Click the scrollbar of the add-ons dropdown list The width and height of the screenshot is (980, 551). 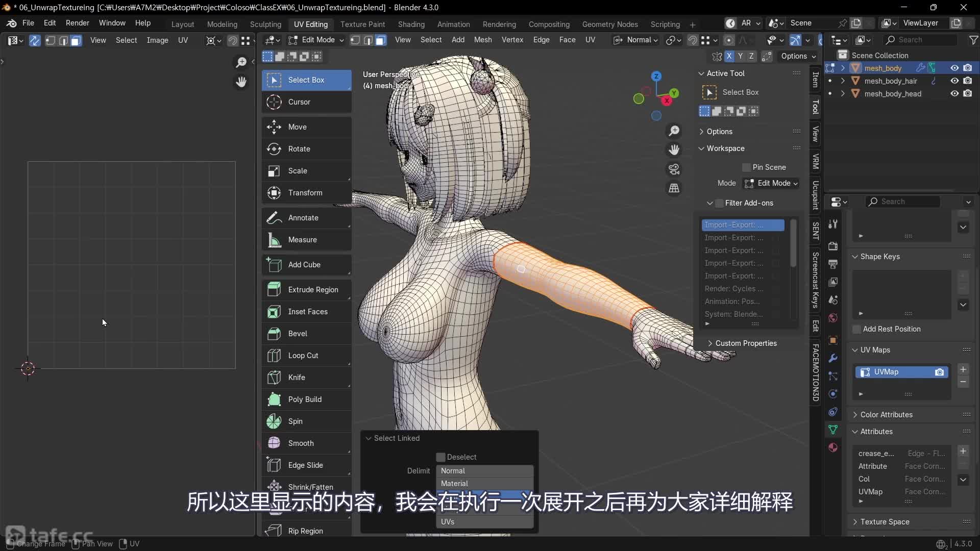point(793,244)
